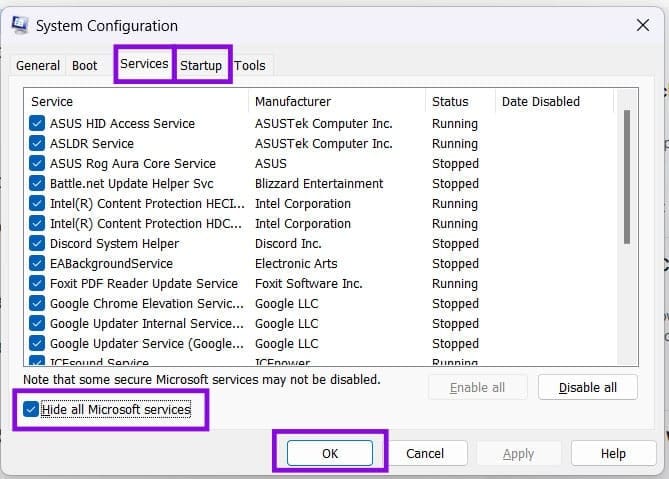The width and height of the screenshot is (669, 479).
Task: Toggle Foxit PDF Reader Update Service checkbox
Action: 37,284
